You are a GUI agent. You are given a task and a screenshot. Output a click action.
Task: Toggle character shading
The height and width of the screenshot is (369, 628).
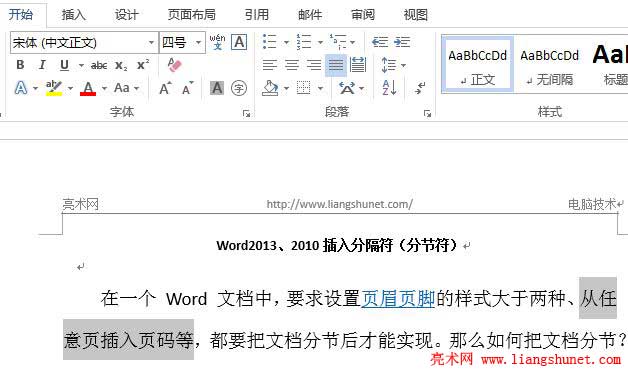click(217, 88)
